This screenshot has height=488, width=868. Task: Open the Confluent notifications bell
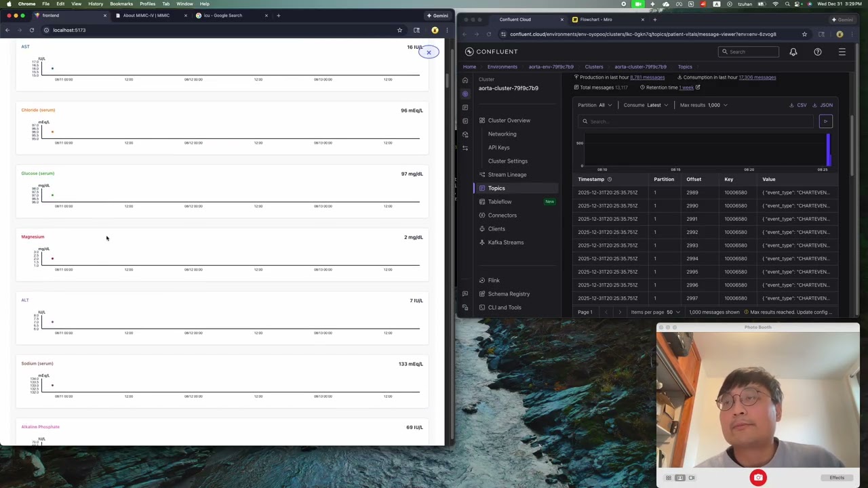point(793,52)
